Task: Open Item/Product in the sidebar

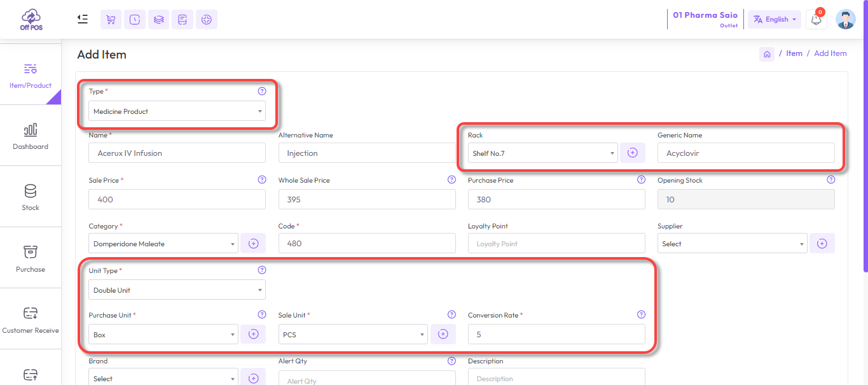Action: click(x=31, y=74)
